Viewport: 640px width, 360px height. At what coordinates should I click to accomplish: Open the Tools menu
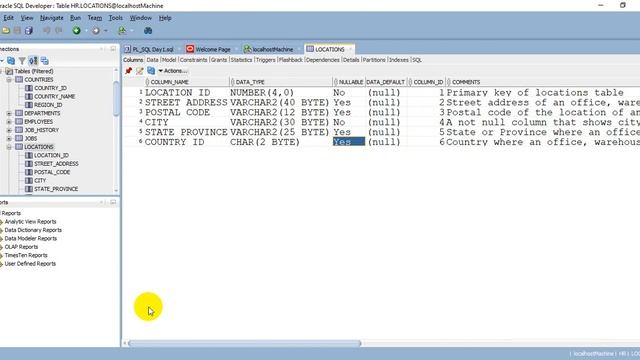tap(116, 18)
